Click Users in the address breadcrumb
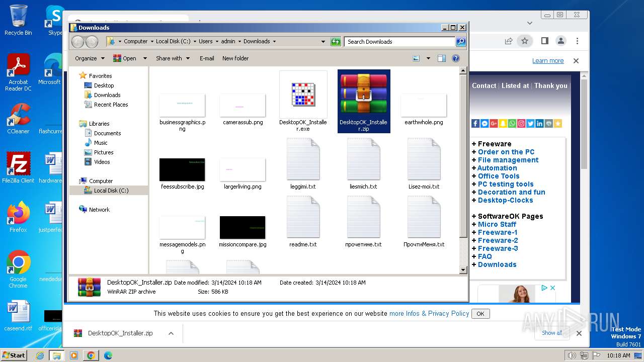The image size is (644, 362). click(205, 41)
